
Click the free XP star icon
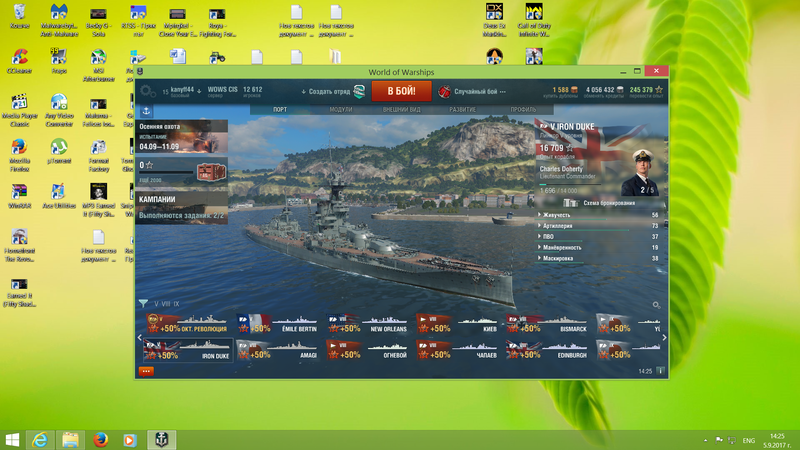pos(659,89)
